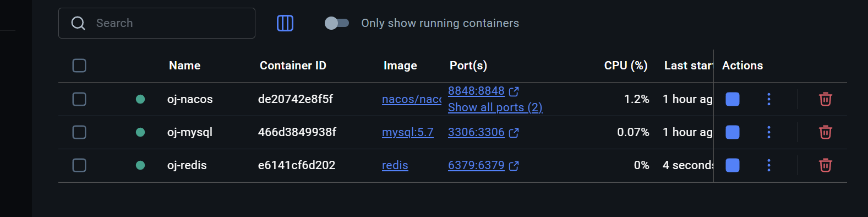This screenshot has width=868, height=217.
Task: Stop the oj-mysql container
Action: pyautogui.click(x=732, y=132)
